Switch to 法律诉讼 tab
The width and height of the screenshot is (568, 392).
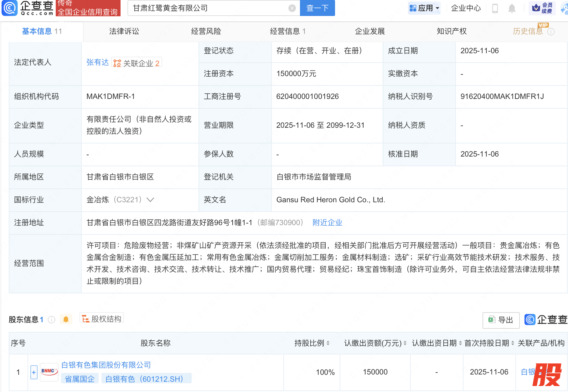(x=124, y=31)
